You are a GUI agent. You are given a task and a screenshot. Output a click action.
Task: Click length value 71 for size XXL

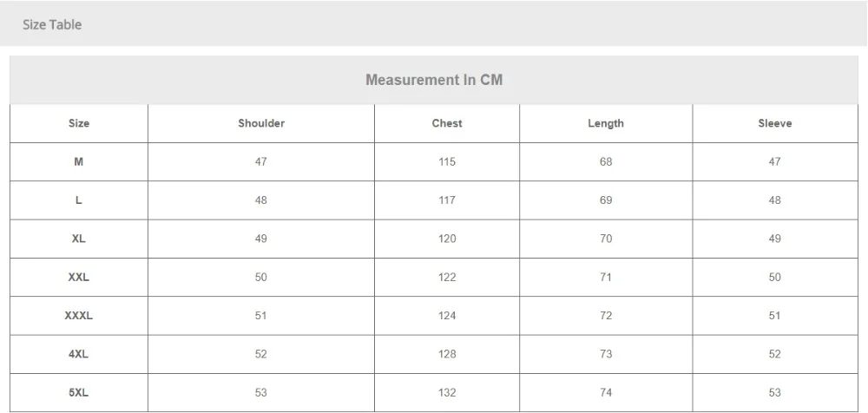[606, 277]
